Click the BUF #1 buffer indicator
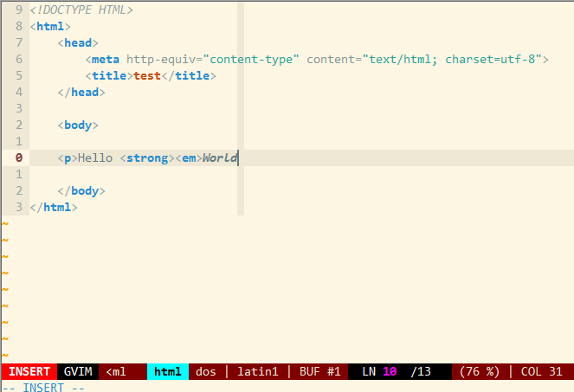 pyautogui.click(x=319, y=371)
